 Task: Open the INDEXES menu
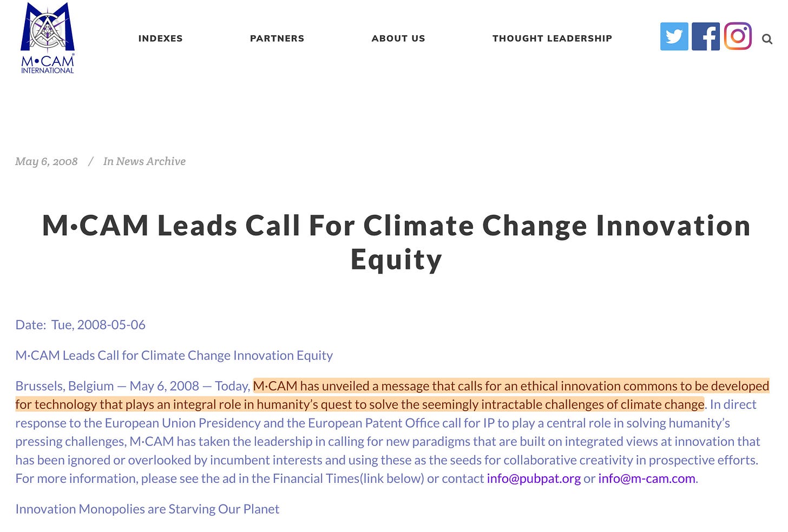160,38
